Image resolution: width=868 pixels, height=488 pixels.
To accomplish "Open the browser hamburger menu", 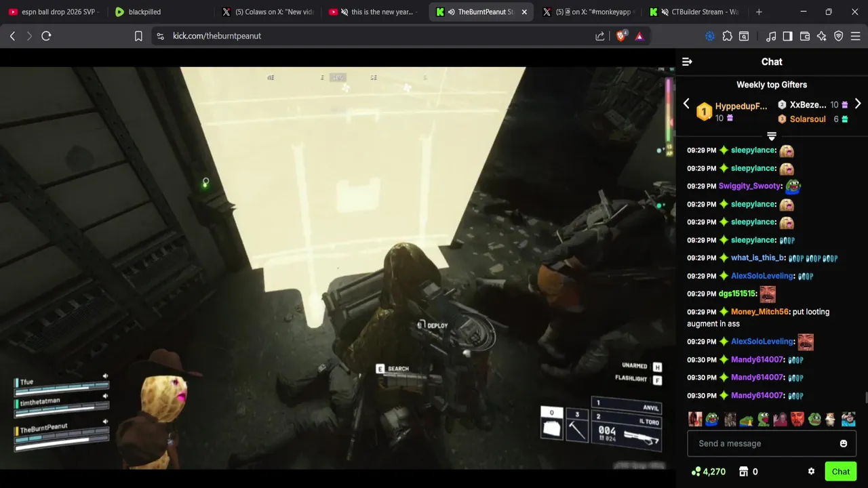I will tap(856, 36).
